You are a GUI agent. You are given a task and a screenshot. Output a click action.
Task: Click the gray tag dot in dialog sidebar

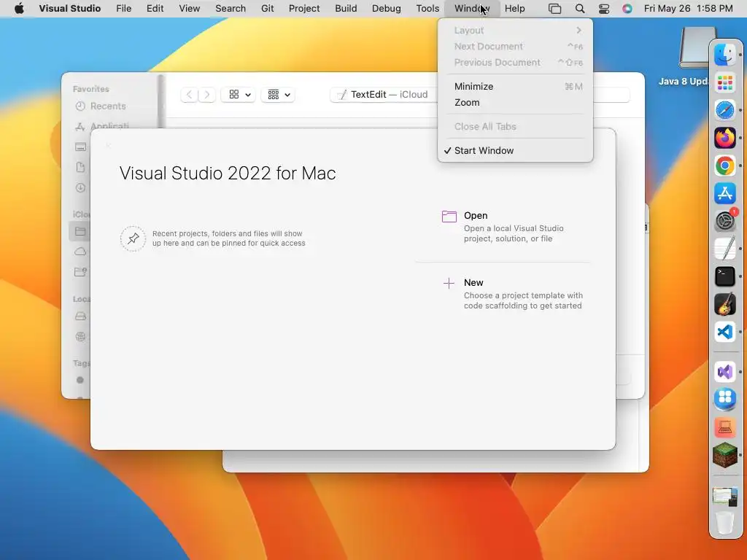pyautogui.click(x=80, y=380)
